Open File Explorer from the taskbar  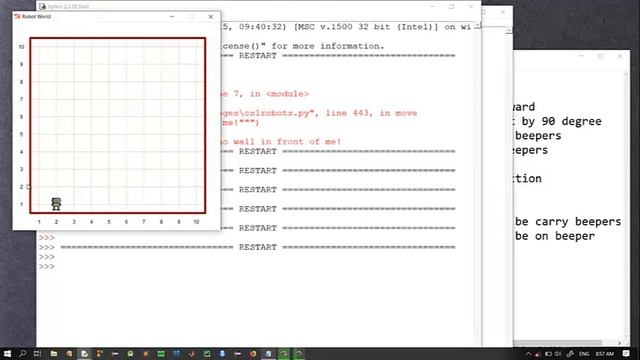coord(53,353)
